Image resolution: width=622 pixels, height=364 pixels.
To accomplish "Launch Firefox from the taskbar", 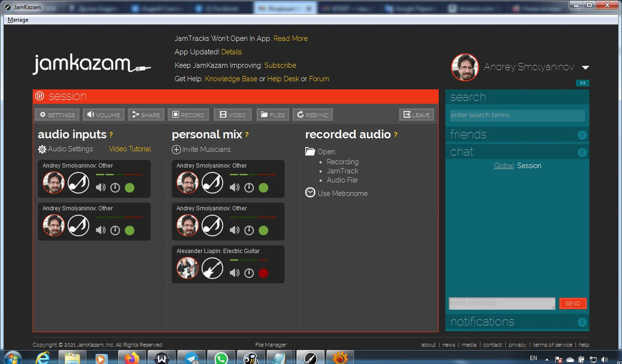I will [131, 359].
